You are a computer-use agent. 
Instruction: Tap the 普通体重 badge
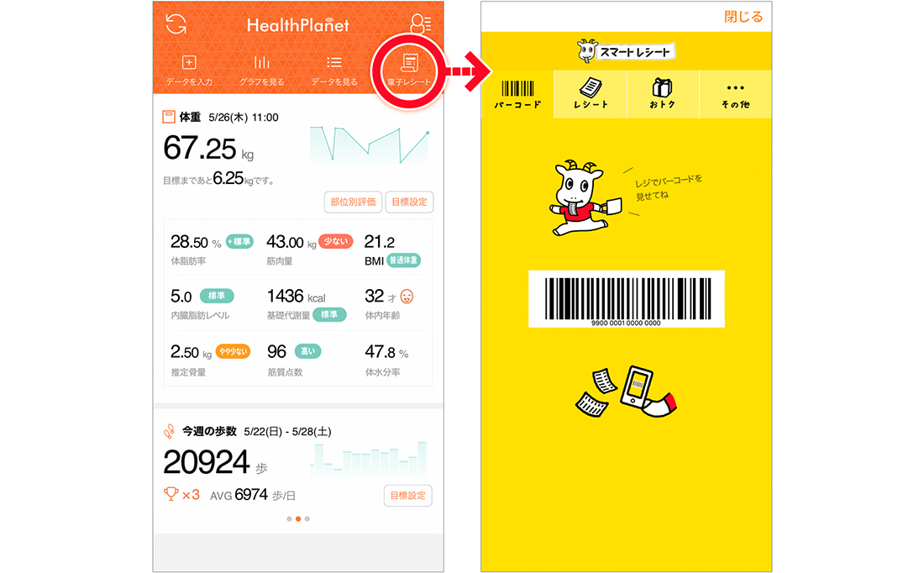point(404,260)
